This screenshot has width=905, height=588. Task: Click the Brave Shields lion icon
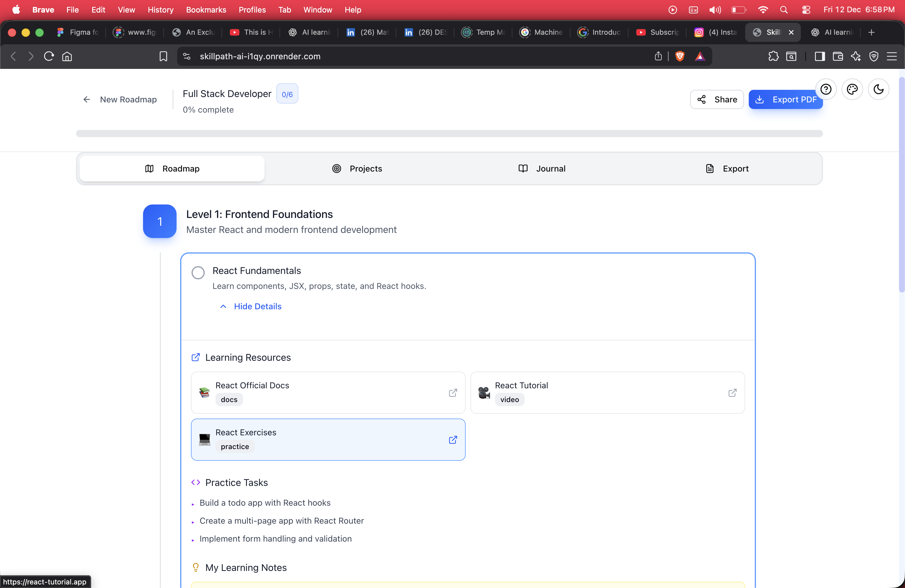[x=680, y=56]
